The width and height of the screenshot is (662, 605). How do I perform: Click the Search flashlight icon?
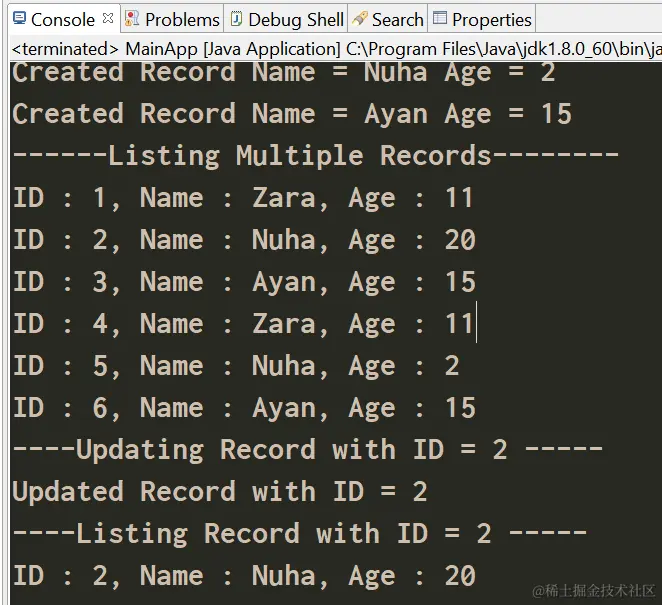click(x=359, y=18)
